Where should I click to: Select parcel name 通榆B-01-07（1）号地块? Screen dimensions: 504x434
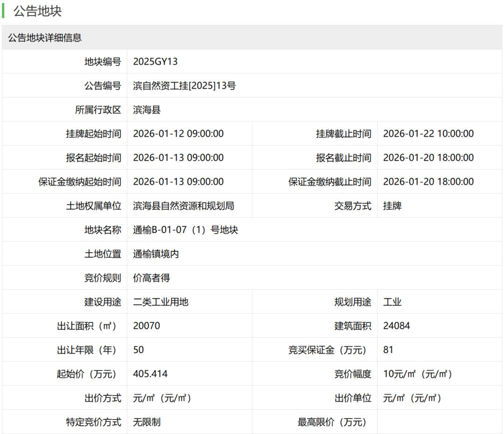tap(185, 230)
